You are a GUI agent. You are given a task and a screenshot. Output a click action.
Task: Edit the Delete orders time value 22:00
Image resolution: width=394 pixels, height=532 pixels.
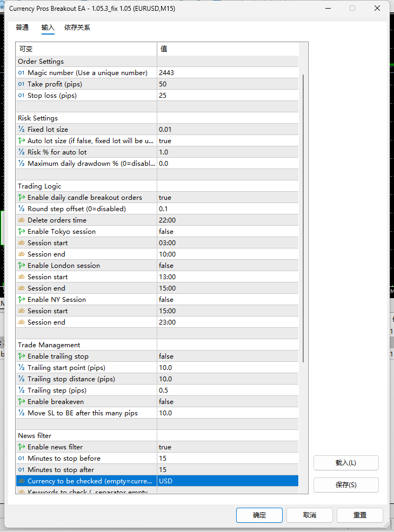point(228,220)
